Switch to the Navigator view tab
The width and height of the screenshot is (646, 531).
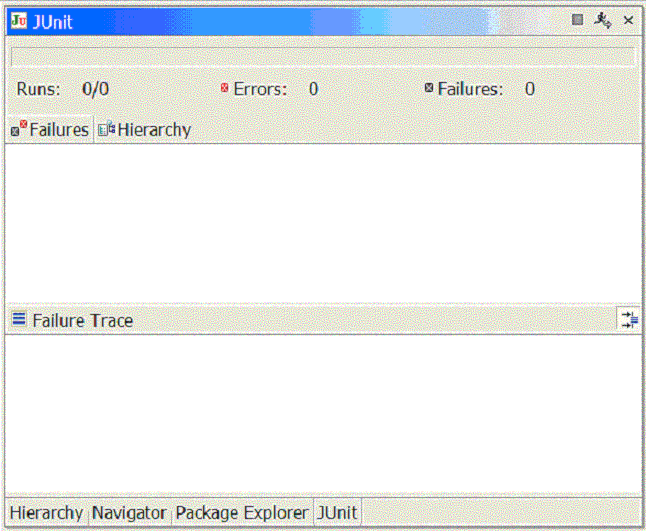point(129,512)
